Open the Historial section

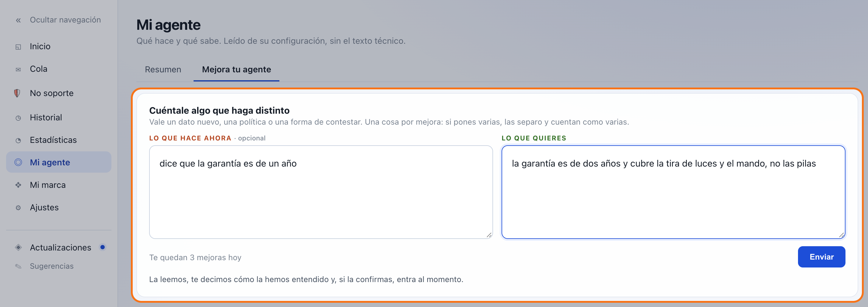pos(59,118)
